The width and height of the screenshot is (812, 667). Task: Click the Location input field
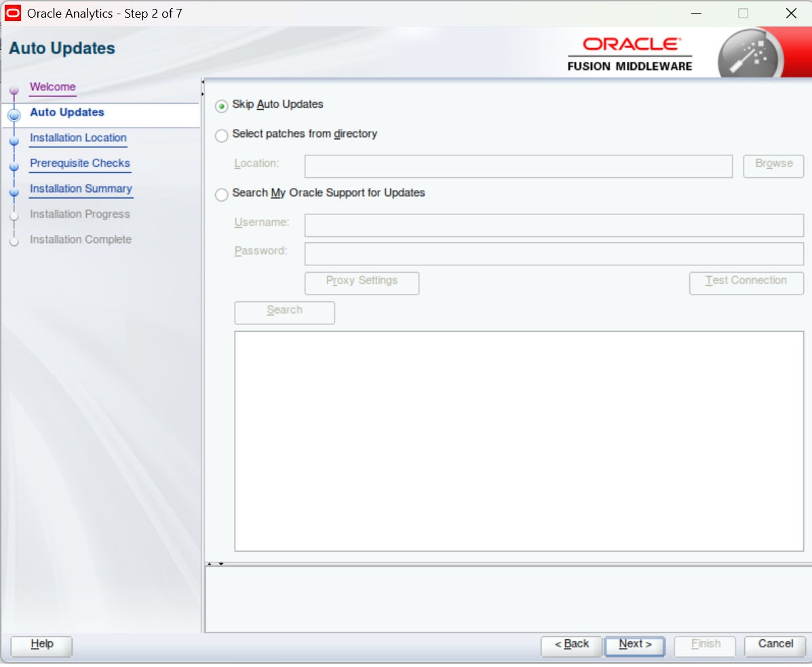(518, 166)
